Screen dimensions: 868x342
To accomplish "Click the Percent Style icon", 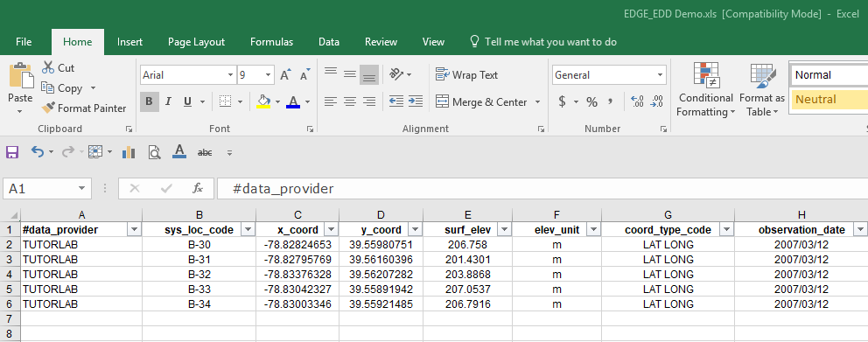I will pos(591,101).
